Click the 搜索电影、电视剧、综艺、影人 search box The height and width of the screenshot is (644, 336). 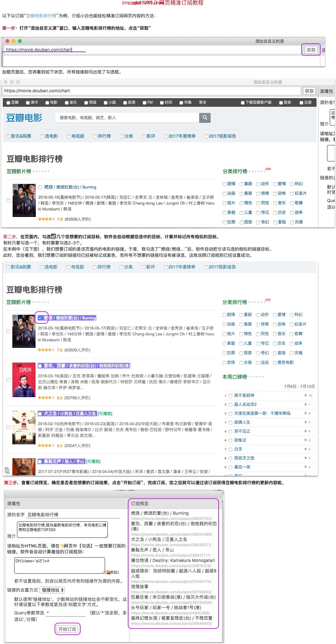click(127, 118)
